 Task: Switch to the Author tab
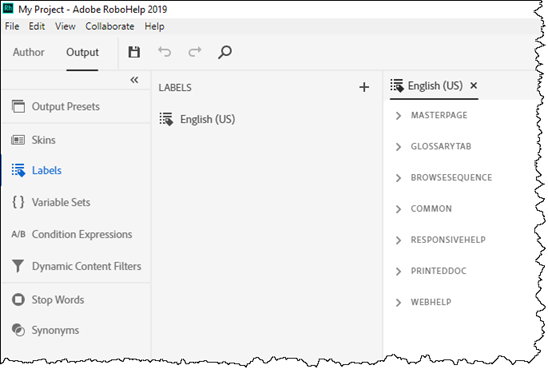pos(29,52)
